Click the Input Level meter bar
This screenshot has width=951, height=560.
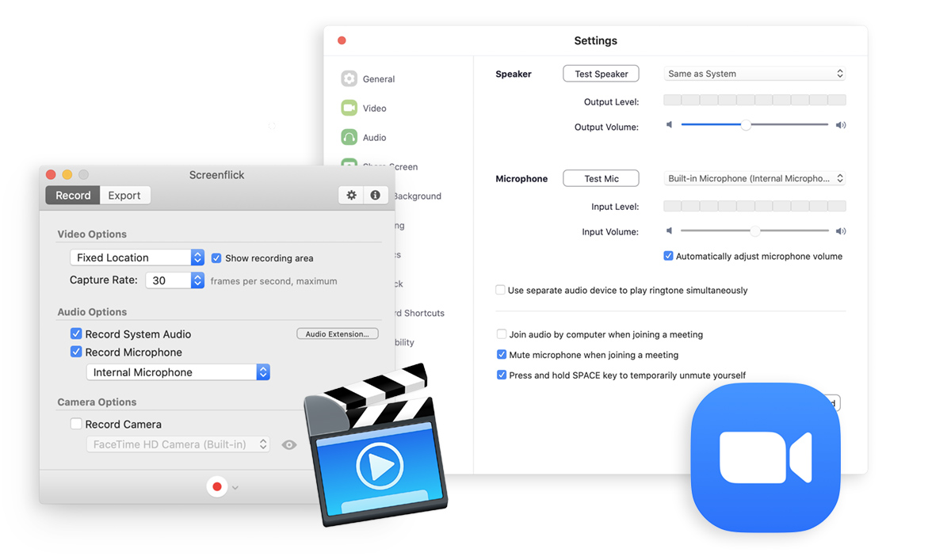[x=754, y=206]
